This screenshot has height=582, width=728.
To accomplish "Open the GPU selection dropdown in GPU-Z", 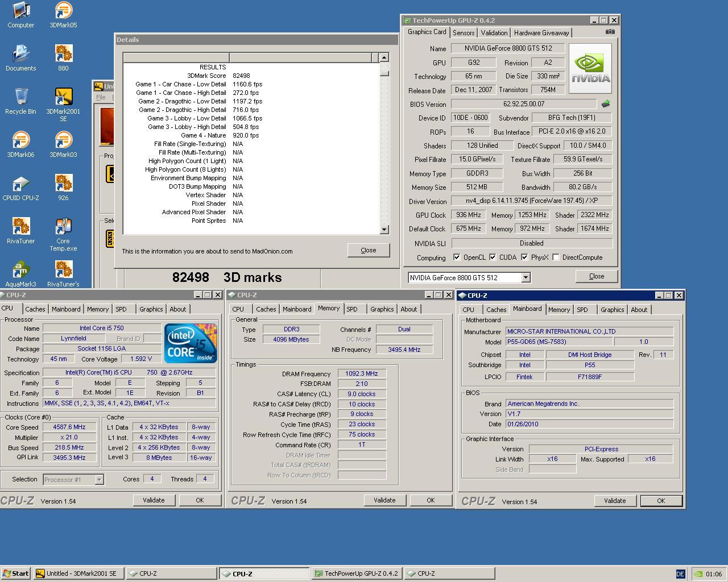I will 526,277.
